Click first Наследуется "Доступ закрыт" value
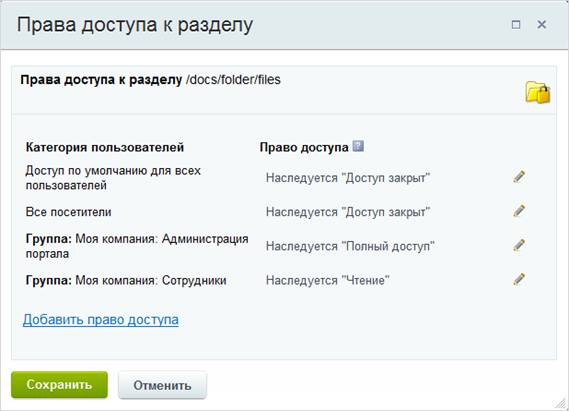This screenshot has height=411, width=569. [348, 178]
